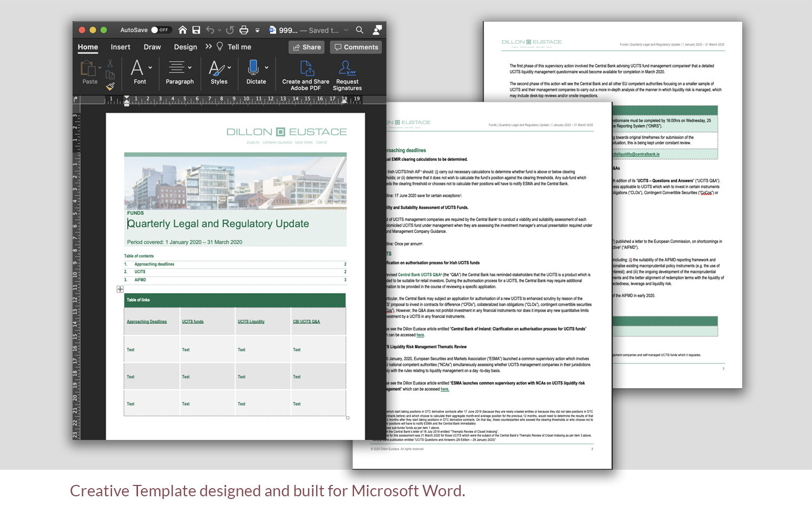The image size is (812, 512).
Task: Click the Search magnifier icon
Action: point(359,30)
